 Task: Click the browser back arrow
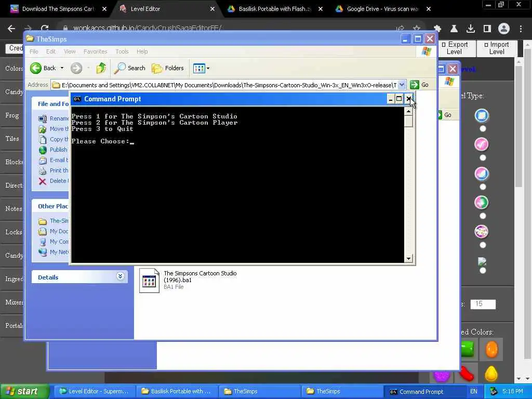(x=11, y=29)
